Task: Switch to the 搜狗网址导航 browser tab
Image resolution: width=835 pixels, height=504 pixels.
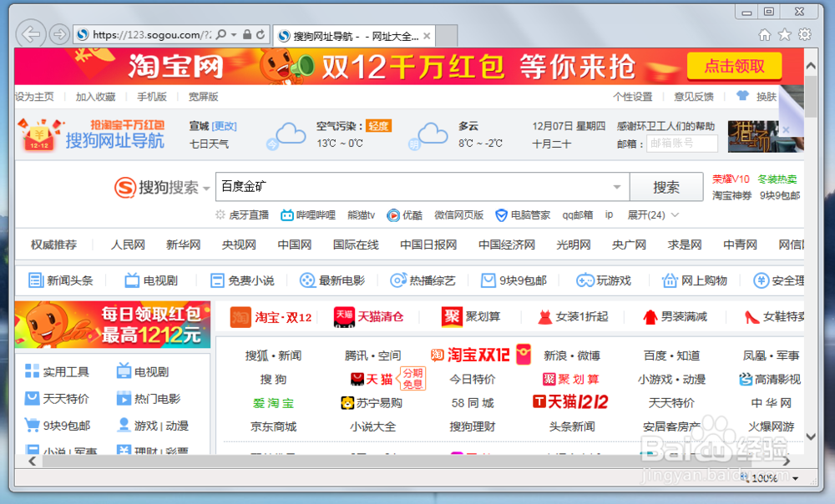Action: (x=347, y=36)
